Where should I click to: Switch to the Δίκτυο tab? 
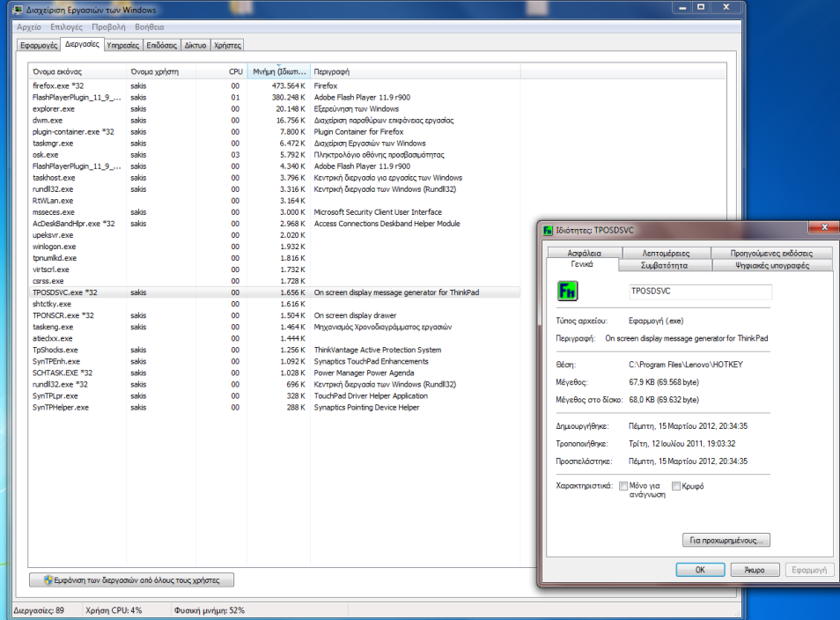click(195, 46)
